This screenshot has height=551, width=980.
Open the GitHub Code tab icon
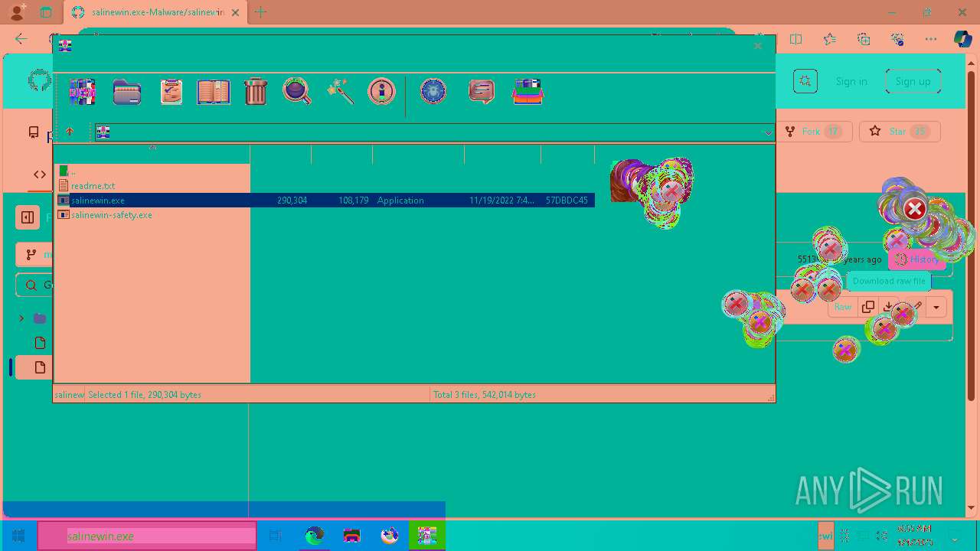[40, 174]
